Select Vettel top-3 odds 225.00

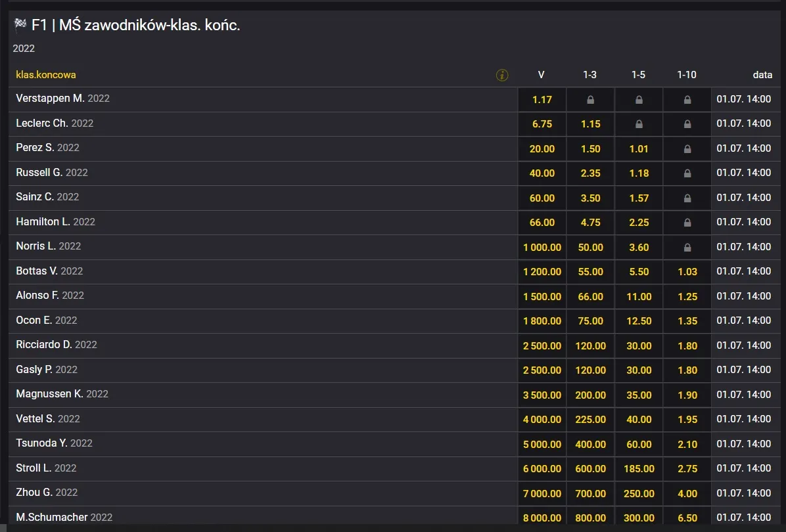point(591,419)
